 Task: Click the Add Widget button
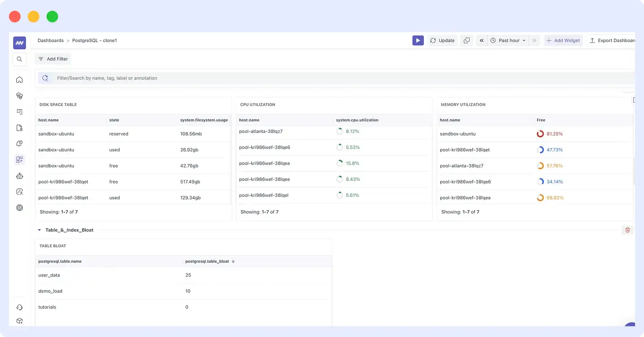tap(563, 40)
